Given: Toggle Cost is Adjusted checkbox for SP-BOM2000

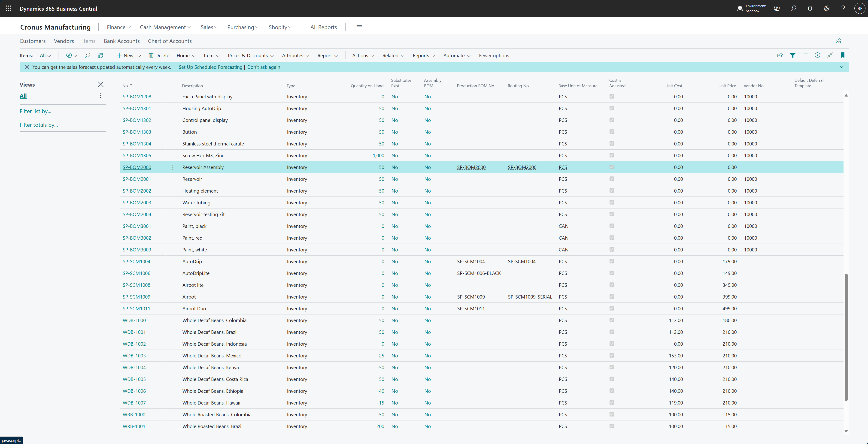Looking at the screenshot, I should pos(612,167).
